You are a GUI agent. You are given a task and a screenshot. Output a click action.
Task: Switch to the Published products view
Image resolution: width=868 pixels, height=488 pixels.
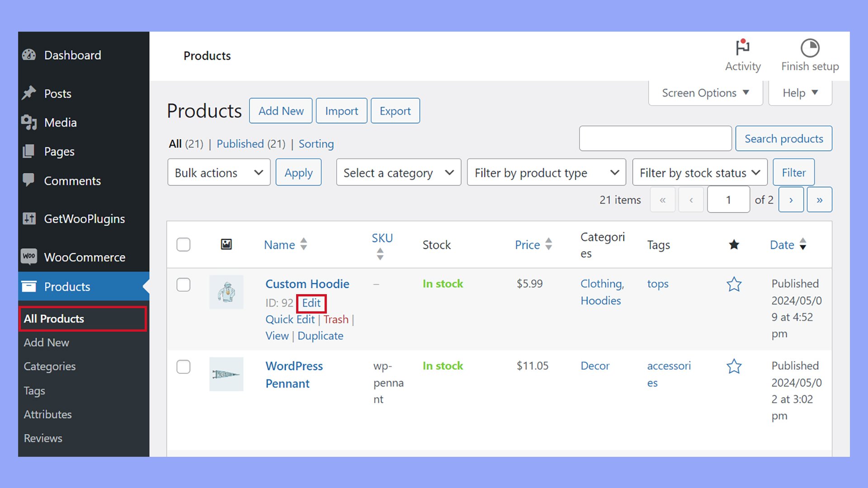(241, 144)
